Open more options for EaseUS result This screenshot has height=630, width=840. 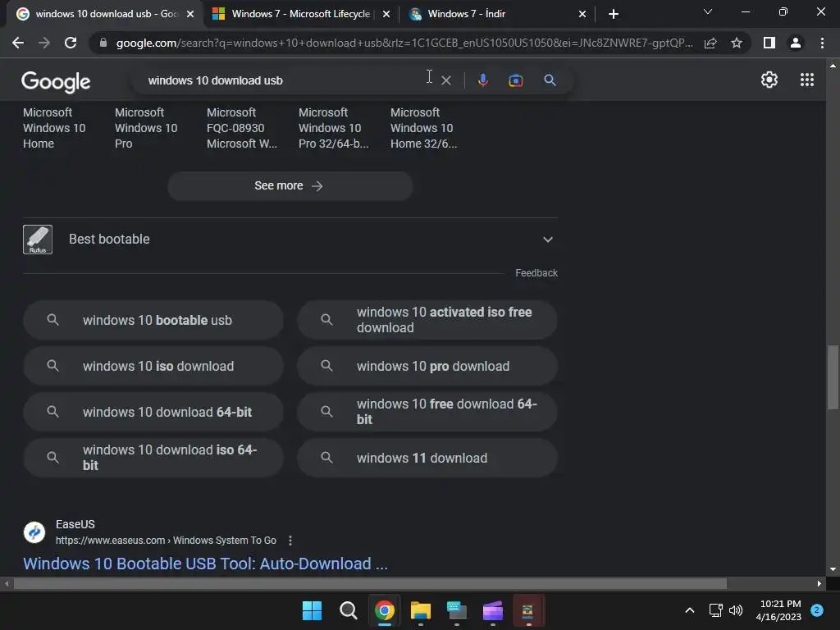(290, 541)
